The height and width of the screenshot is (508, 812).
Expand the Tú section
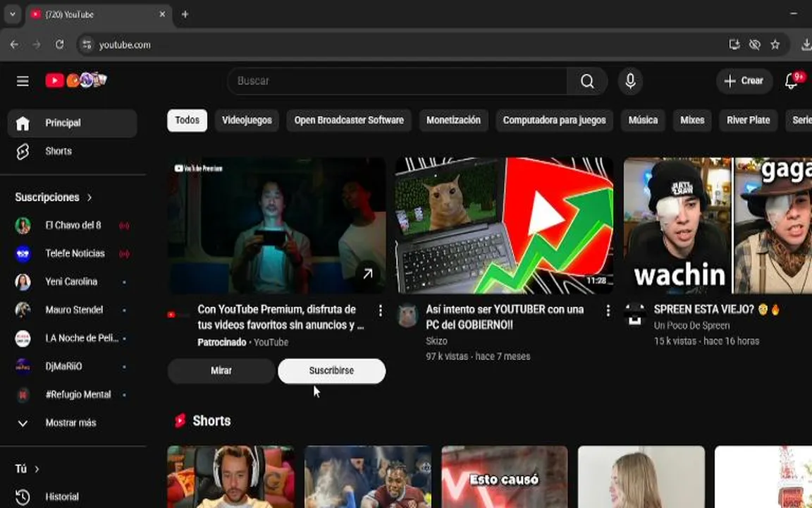27,468
